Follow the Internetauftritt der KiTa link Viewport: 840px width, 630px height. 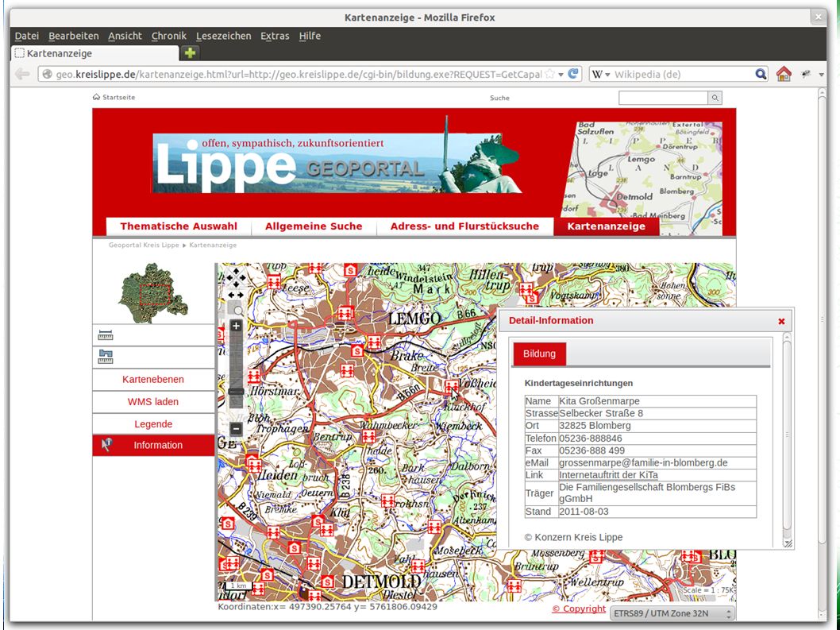coord(609,475)
